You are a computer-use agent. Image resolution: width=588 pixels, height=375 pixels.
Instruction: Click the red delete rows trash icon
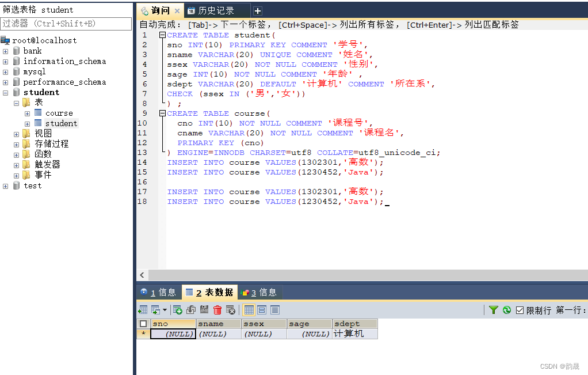tap(217, 310)
